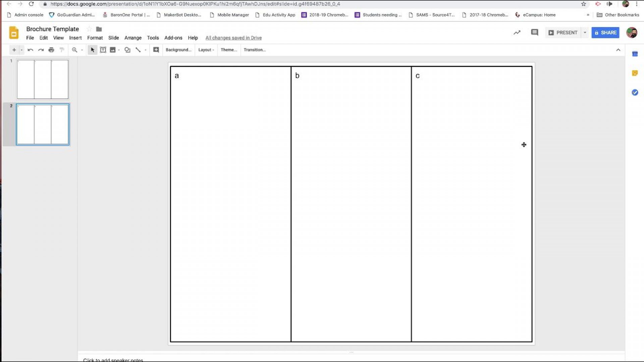Open Google Keep sidebar icon
The image size is (644, 362).
click(x=635, y=73)
